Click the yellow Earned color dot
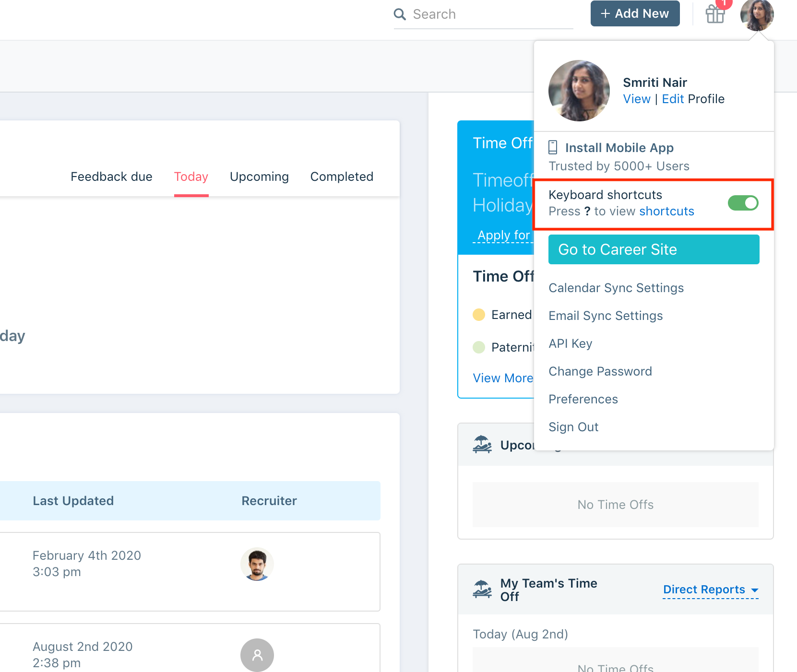The height and width of the screenshot is (672, 797). click(479, 315)
